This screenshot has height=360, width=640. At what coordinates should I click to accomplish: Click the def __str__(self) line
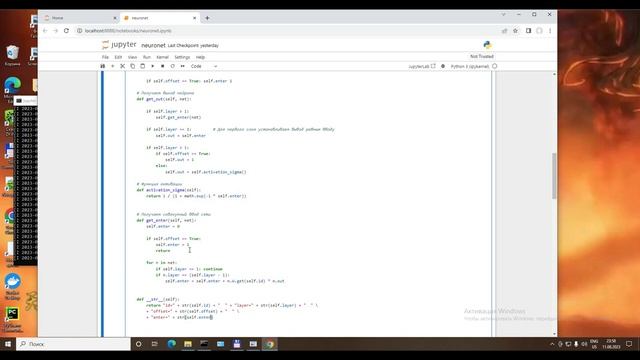[158, 299]
